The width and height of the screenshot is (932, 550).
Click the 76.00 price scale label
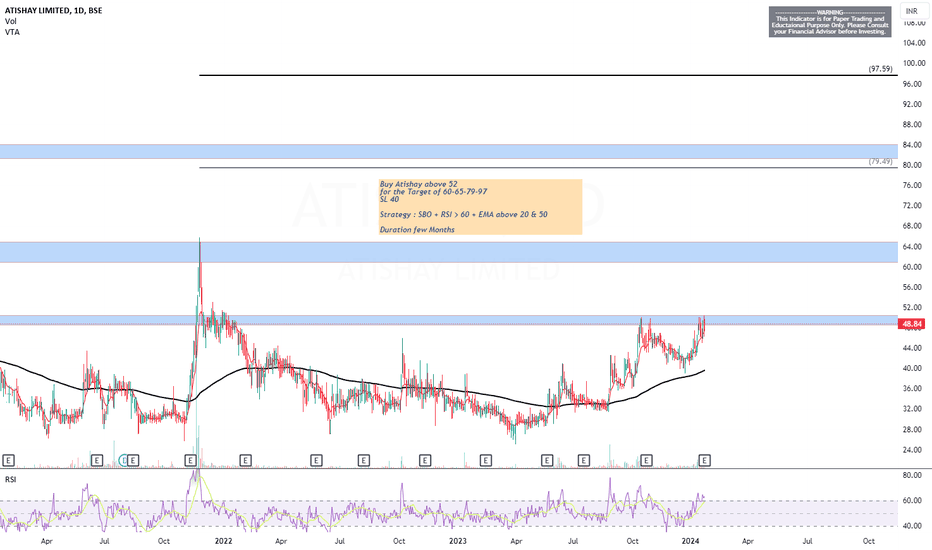(914, 186)
